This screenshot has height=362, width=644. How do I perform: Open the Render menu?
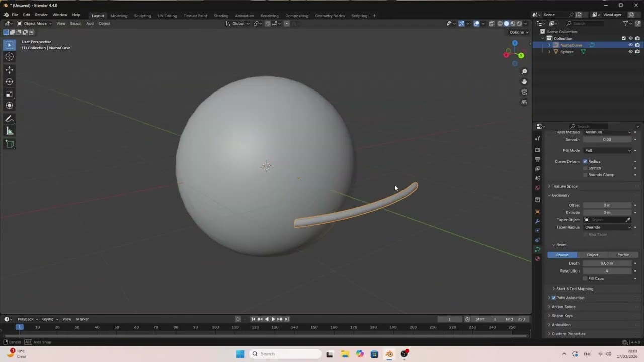[41, 15]
